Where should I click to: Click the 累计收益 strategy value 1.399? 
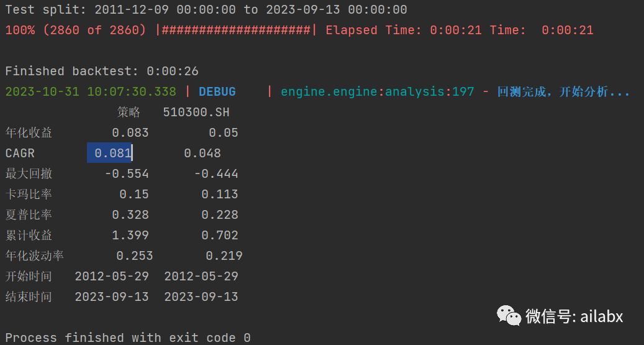(x=130, y=235)
